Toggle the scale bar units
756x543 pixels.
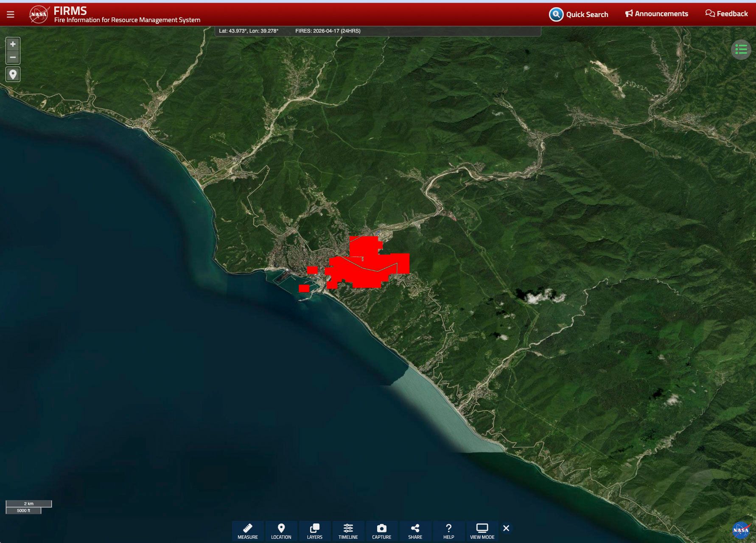[28, 507]
